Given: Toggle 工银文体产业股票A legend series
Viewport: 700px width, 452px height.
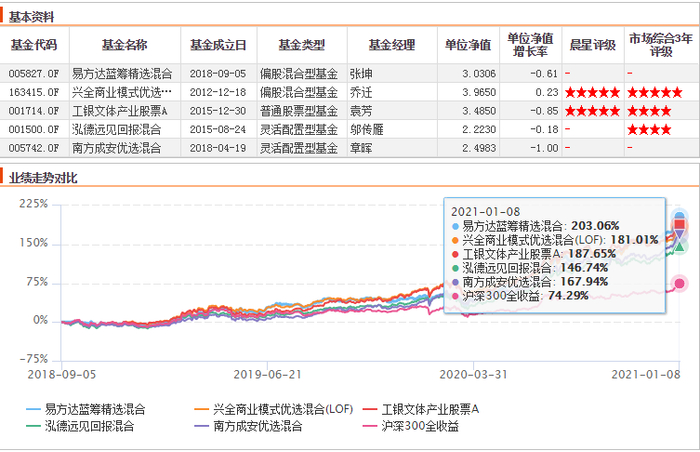Looking at the screenshot, I should (421, 409).
